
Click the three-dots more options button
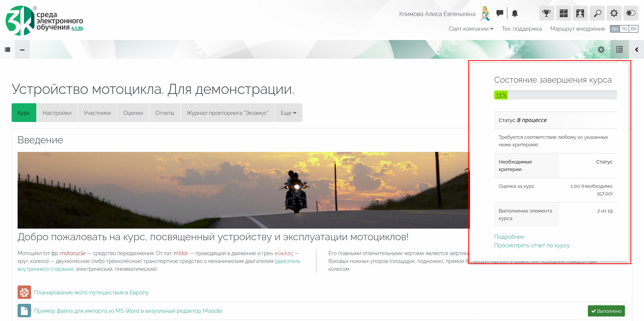[22, 49]
